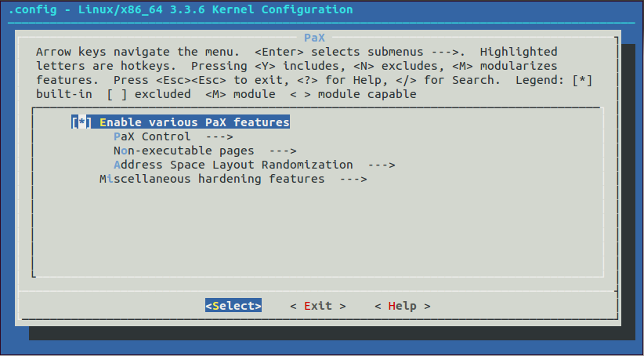Select the Enable various PaX features label
644x356 pixels.
click(x=194, y=122)
